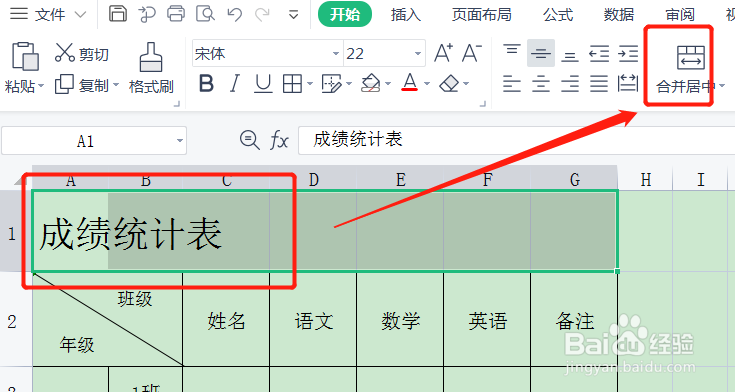Click the 剪切 cut button
Screen dimensions: 735x392
point(82,53)
